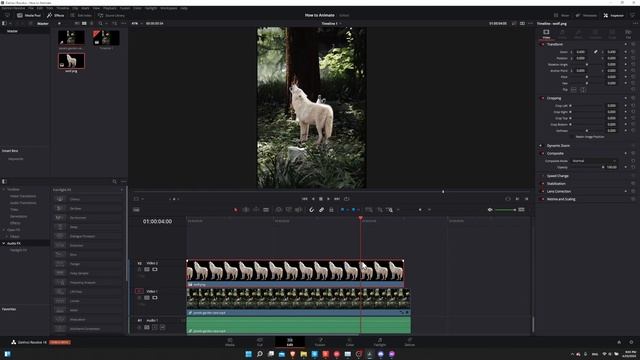Toggle timeline snapping magnet icon
The image size is (640, 360).
(311, 210)
